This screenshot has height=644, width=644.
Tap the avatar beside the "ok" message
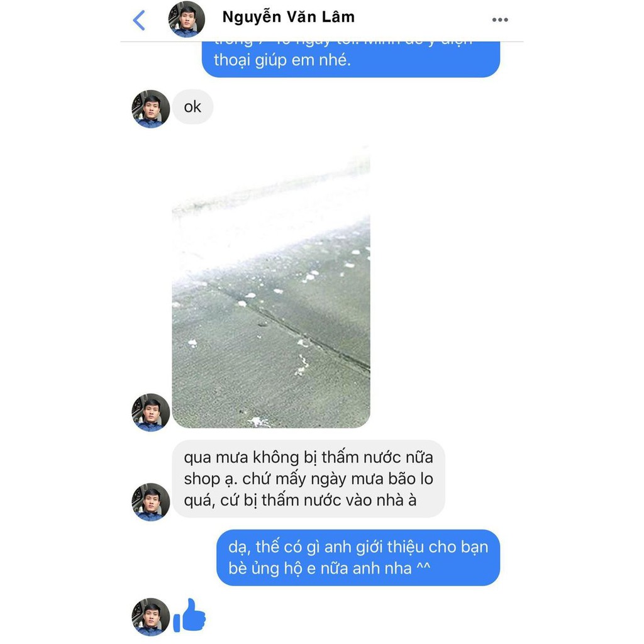(150, 109)
